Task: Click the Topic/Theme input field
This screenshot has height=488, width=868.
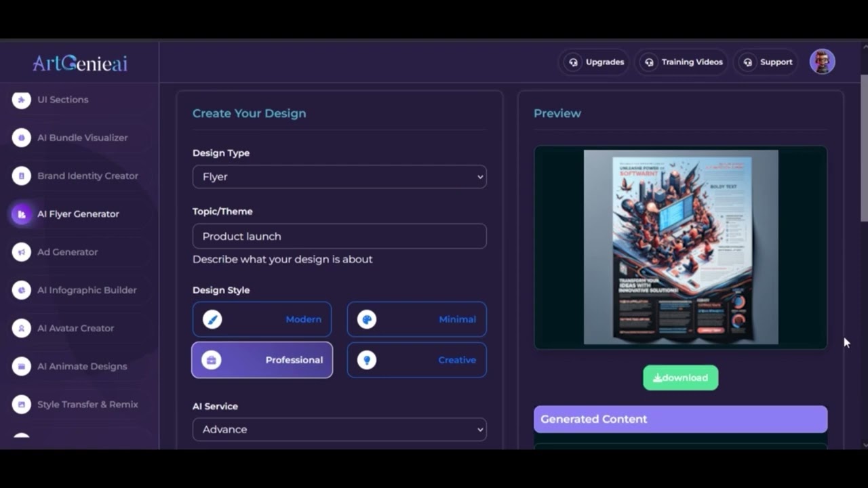Action: click(339, 236)
